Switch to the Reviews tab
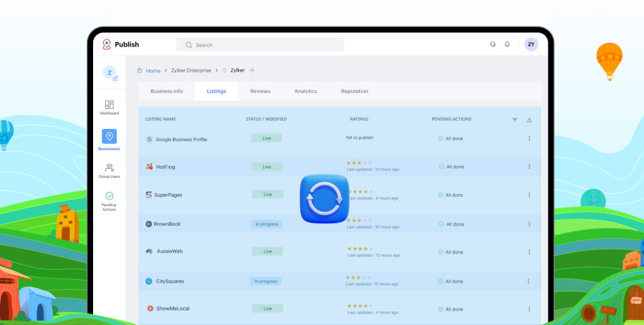This screenshot has height=325, width=644. 260,91
